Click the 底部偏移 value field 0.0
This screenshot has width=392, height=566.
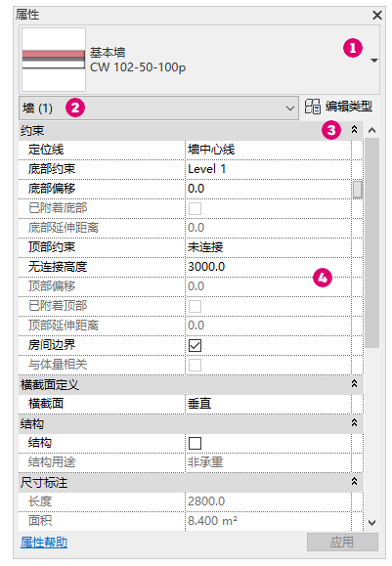[x=268, y=189]
